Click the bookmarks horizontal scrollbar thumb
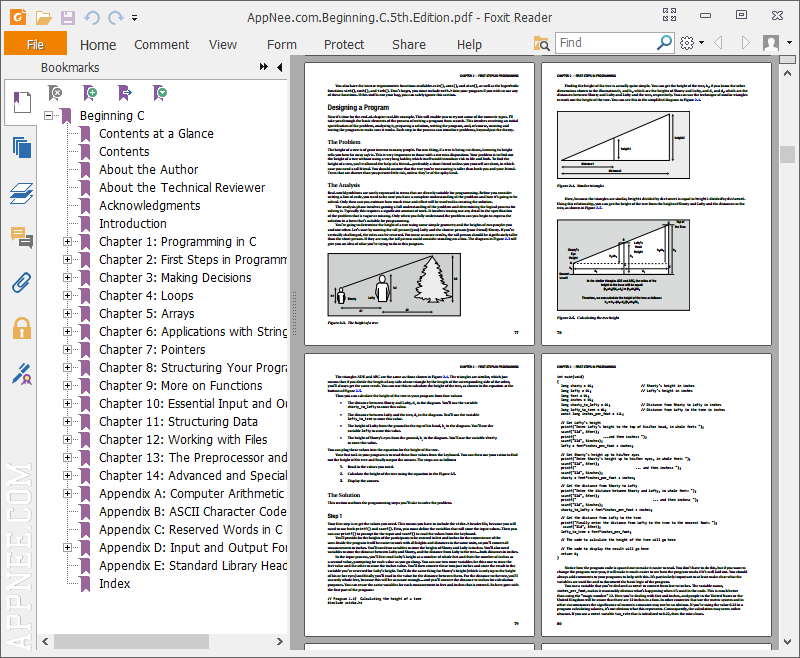Screen dimensions: 800x658 (131, 641)
